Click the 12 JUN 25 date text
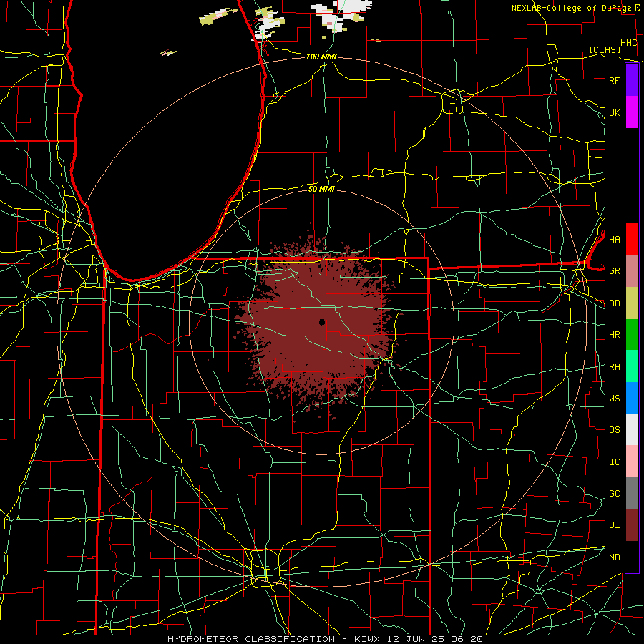 [417, 639]
